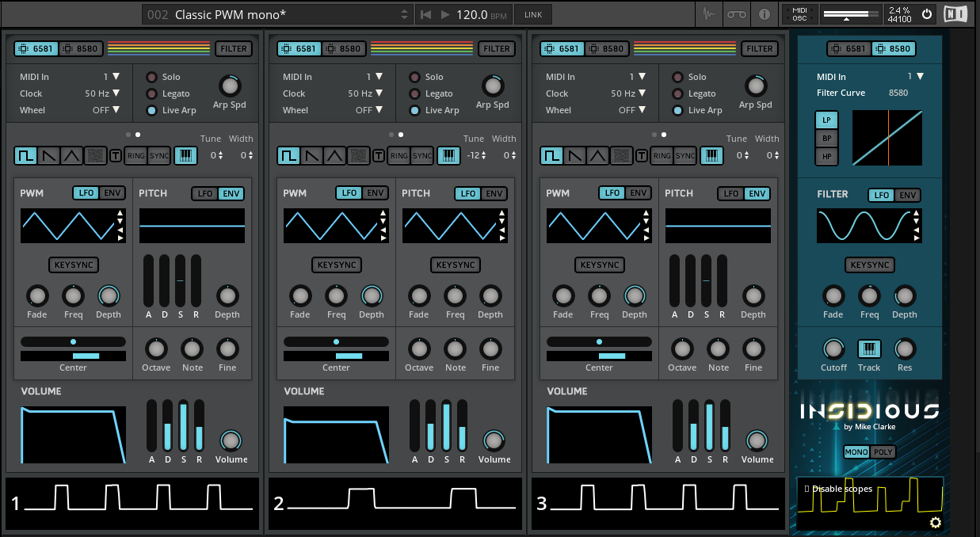The width and height of the screenshot is (980, 537).
Task: Select HP filter mode
Action: 826,156
